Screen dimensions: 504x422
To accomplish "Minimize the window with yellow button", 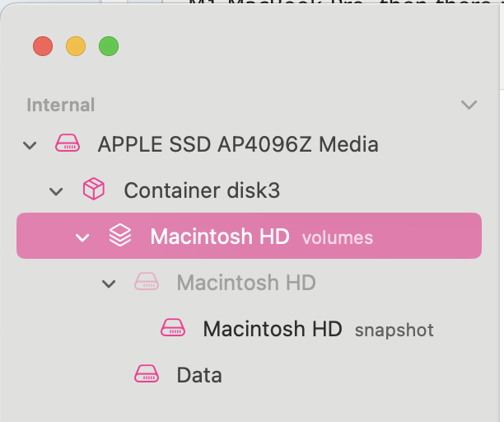I will [76, 46].
